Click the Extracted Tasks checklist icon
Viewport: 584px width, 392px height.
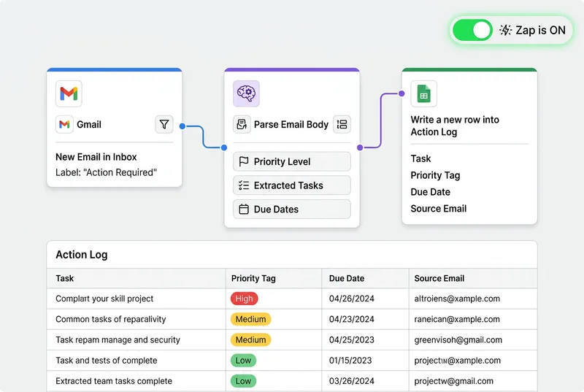coord(244,185)
